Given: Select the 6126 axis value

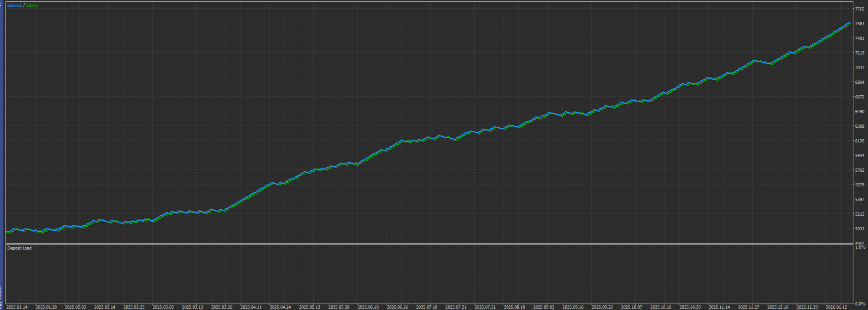Looking at the screenshot, I should tap(860, 141).
